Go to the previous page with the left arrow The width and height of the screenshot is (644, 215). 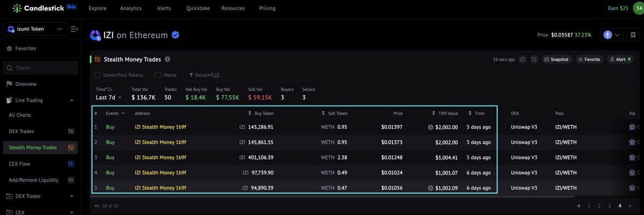(578, 206)
